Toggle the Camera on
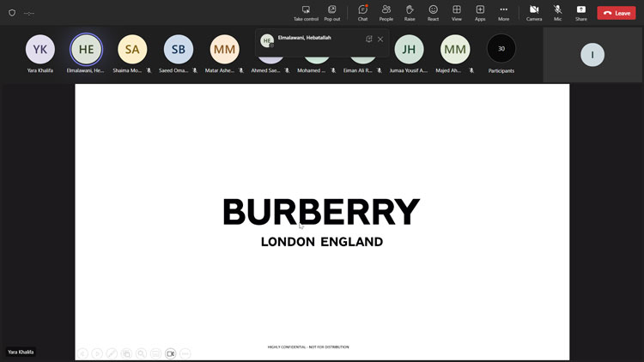This screenshot has height=362, width=644. [x=534, y=12]
